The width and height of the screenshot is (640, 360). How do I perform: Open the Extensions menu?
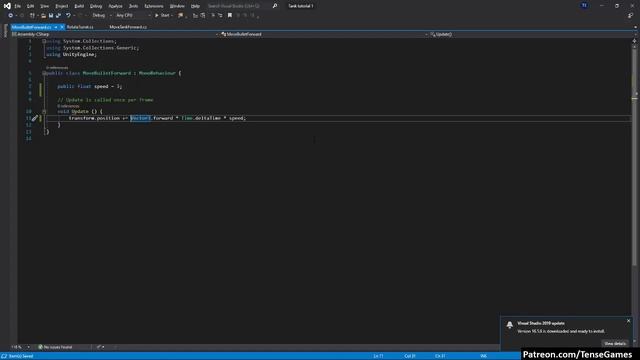[154, 6]
